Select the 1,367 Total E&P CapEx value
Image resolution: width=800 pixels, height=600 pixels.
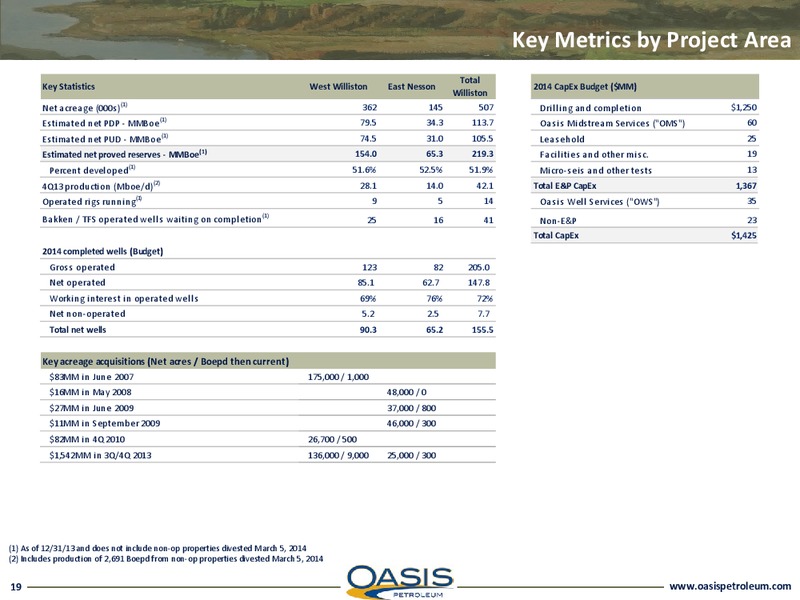point(746,186)
